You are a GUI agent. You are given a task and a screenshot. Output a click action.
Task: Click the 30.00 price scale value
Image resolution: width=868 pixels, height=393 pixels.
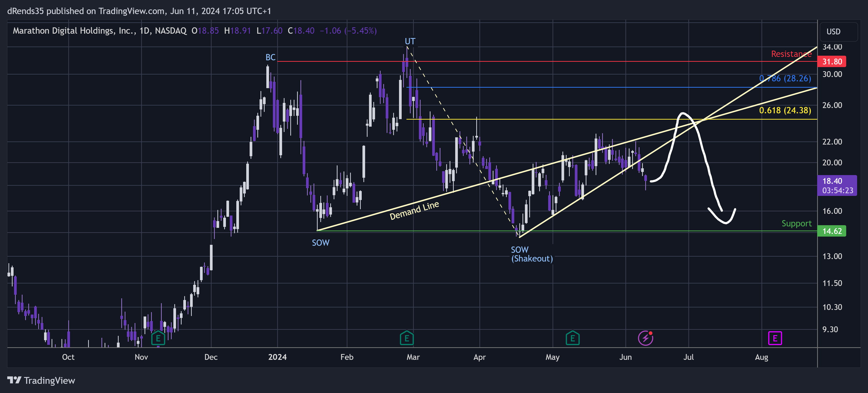[x=832, y=74]
